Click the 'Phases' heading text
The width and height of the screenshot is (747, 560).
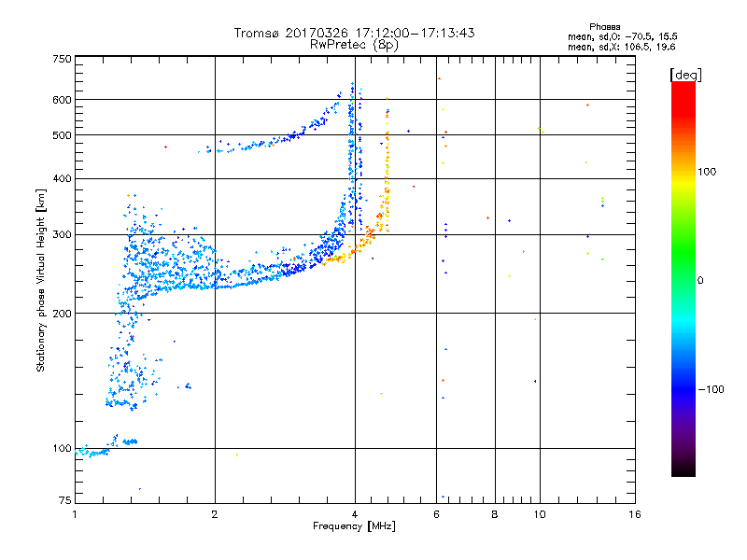click(x=604, y=27)
